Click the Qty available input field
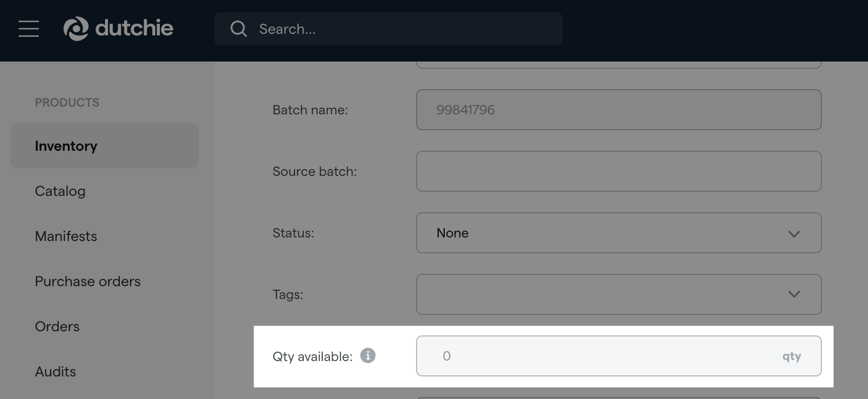Screen dimensions: 868x399 605,356
